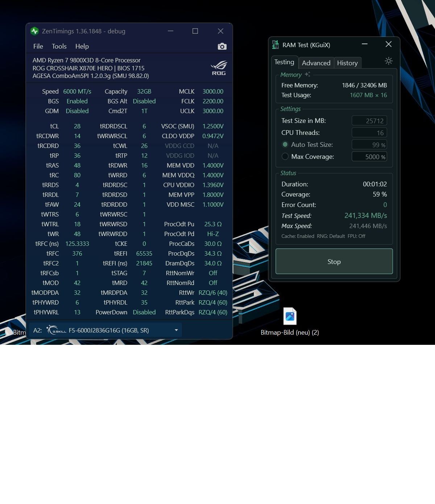Click the AMD Ryzen 7 9800X3D processor line
The height and width of the screenshot is (504, 435).
[x=87, y=60]
